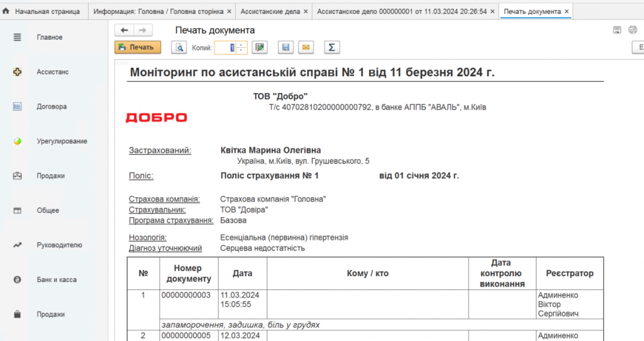
Task: Open Банк и касса section
Action: coord(57,279)
